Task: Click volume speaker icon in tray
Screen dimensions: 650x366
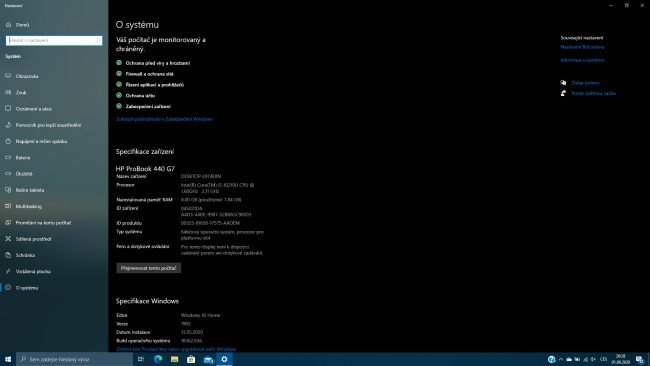Action: (x=593, y=359)
